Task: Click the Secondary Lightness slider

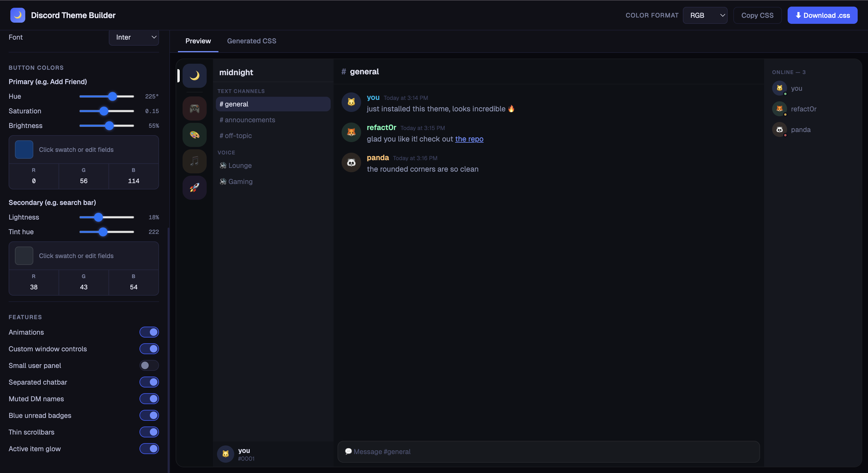Action: tap(106, 217)
